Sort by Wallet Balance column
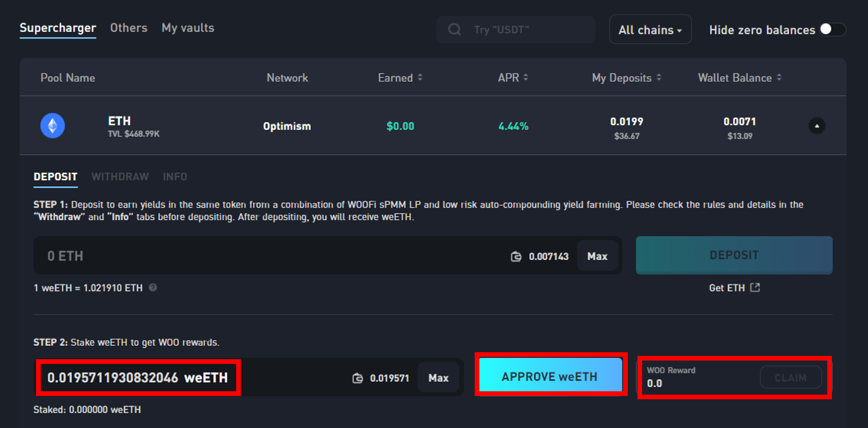The width and height of the screenshot is (868, 428). tap(779, 77)
